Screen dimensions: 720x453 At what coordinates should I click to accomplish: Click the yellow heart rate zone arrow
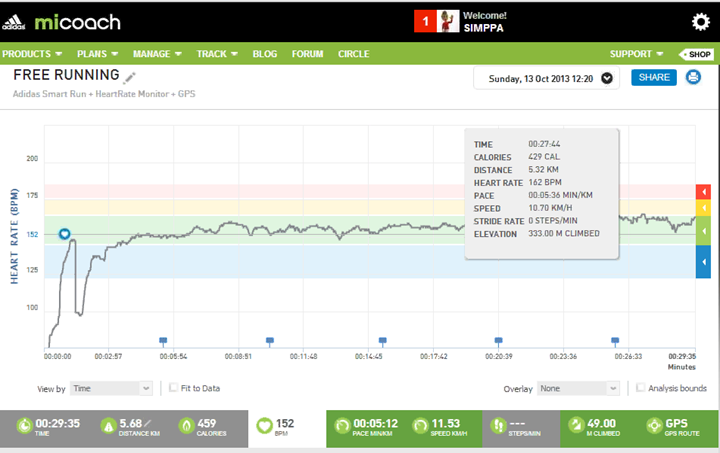(x=703, y=207)
